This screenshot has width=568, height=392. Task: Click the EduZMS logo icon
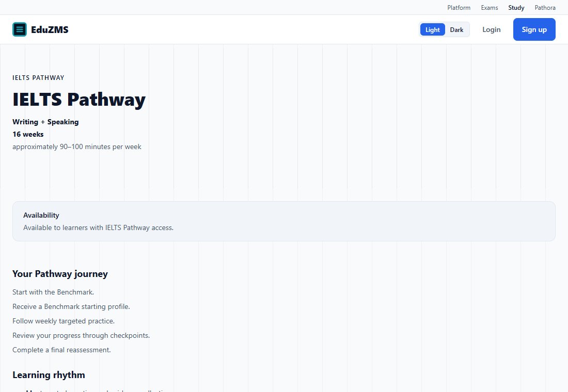pos(20,29)
